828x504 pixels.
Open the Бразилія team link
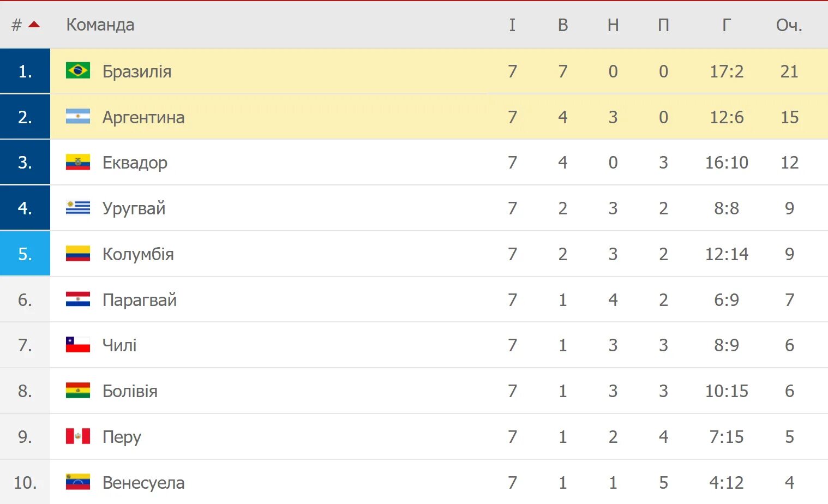click(x=137, y=71)
